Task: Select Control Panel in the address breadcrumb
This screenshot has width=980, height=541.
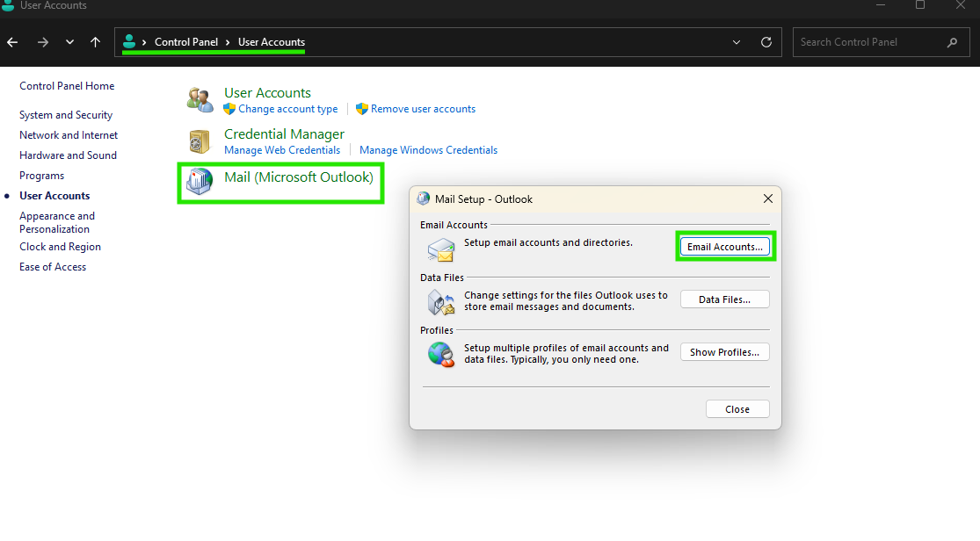Action: 186,42
